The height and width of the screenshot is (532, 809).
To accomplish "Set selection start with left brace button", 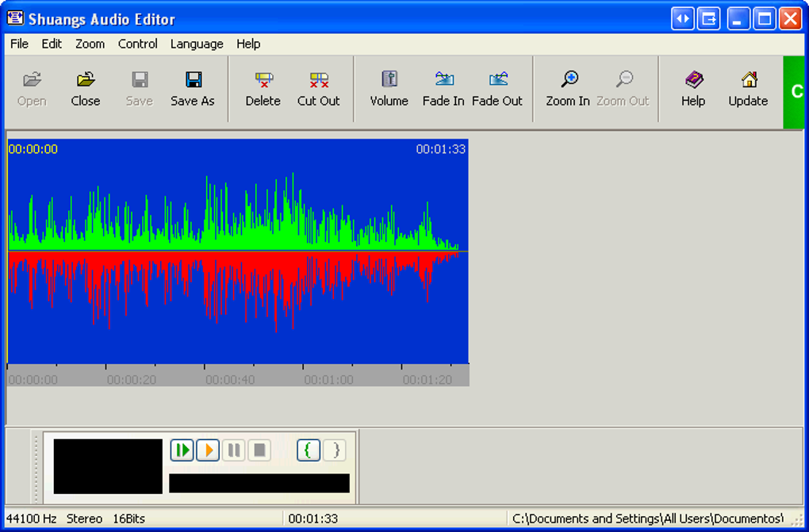I will point(309,450).
